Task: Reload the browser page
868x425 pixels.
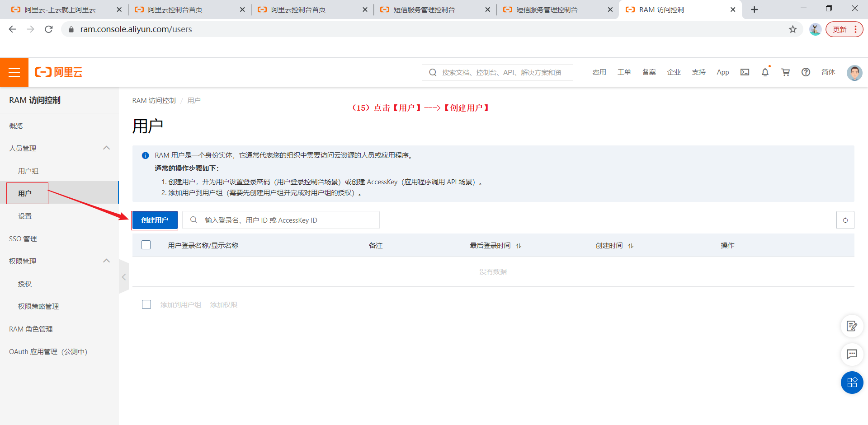Action: pyautogui.click(x=49, y=29)
